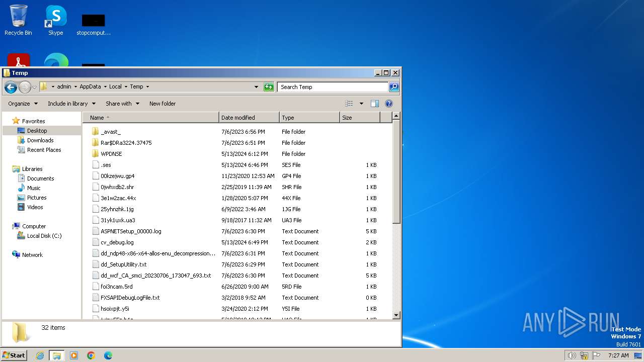Screen dimensions: 644x362
Task: Select file 00kzejwu.gp4
Action: point(117,176)
